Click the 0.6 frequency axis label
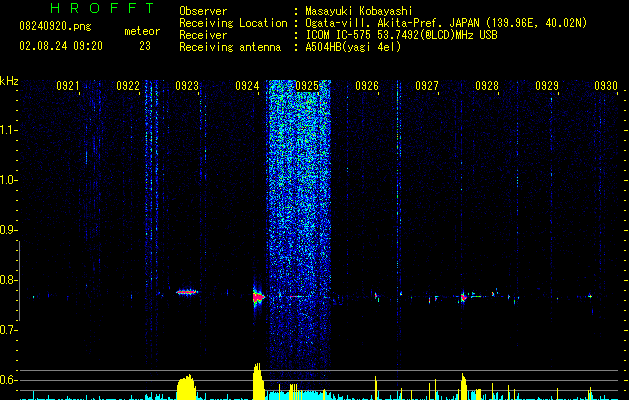Screen dimensions: 629x400 click(x=7, y=380)
